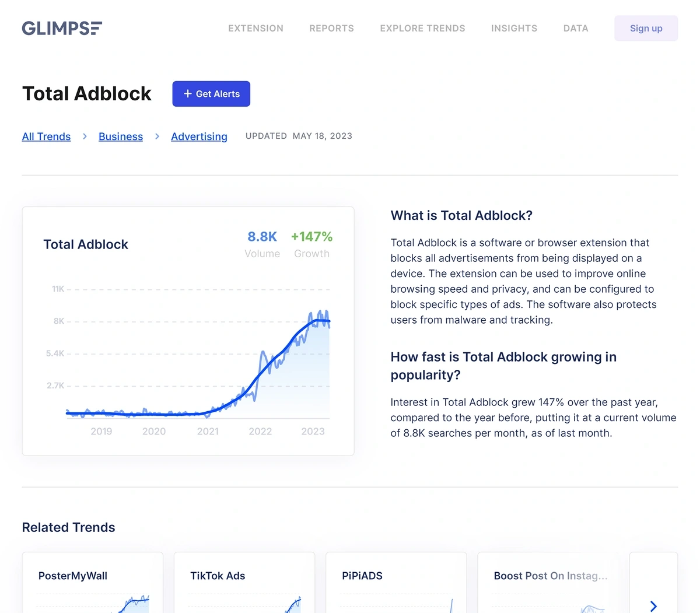Click the 'What is Total Adblock?' heading
This screenshot has width=700, height=613.
(x=461, y=215)
